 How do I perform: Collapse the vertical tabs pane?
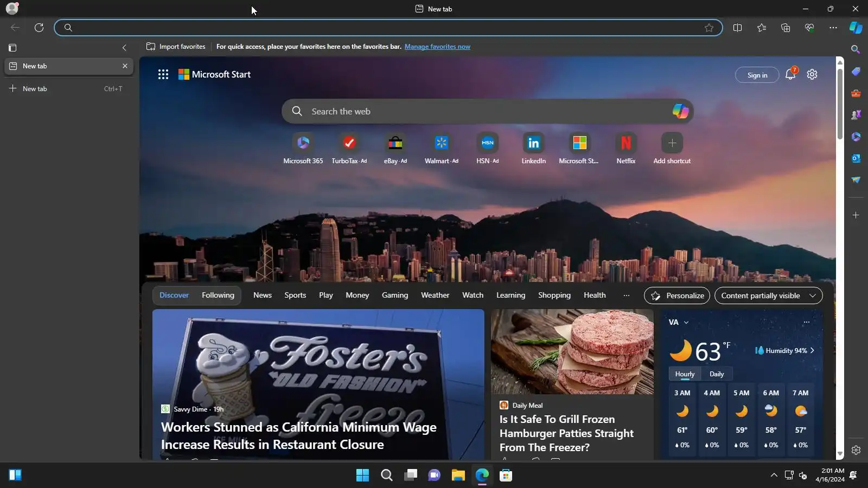[x=124, y=48]
